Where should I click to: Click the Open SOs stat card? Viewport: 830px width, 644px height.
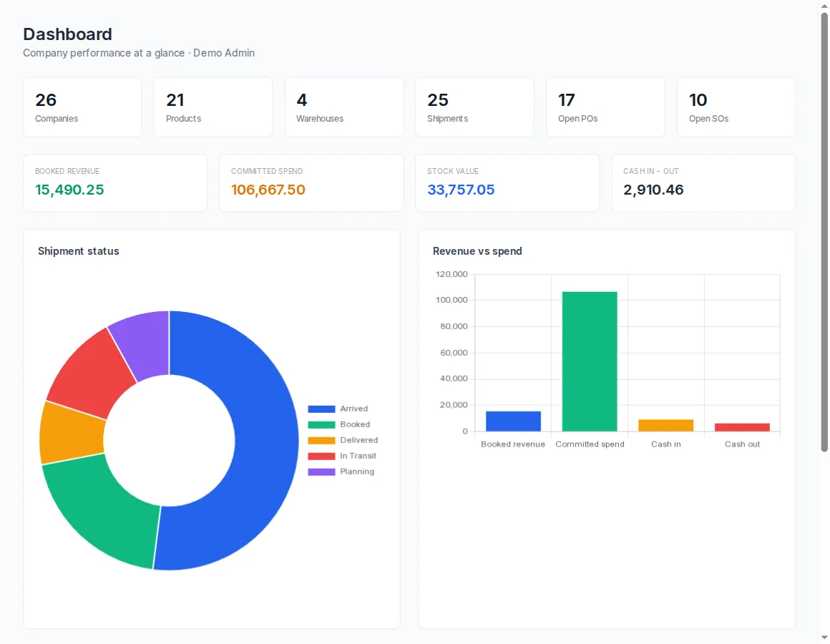[736, 107]
